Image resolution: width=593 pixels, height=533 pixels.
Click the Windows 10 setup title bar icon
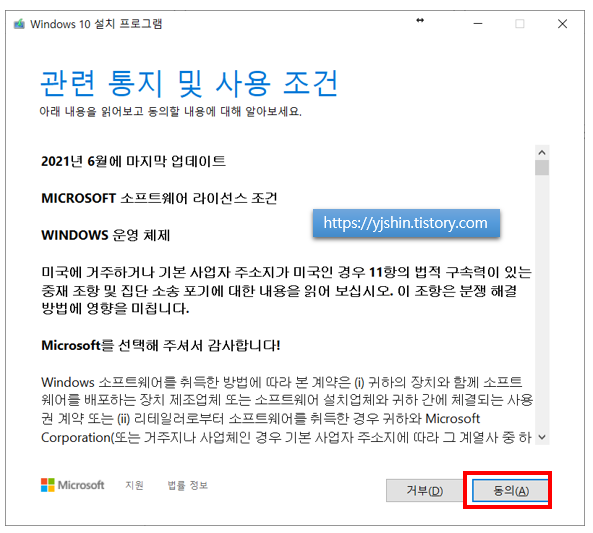point(19,24)
